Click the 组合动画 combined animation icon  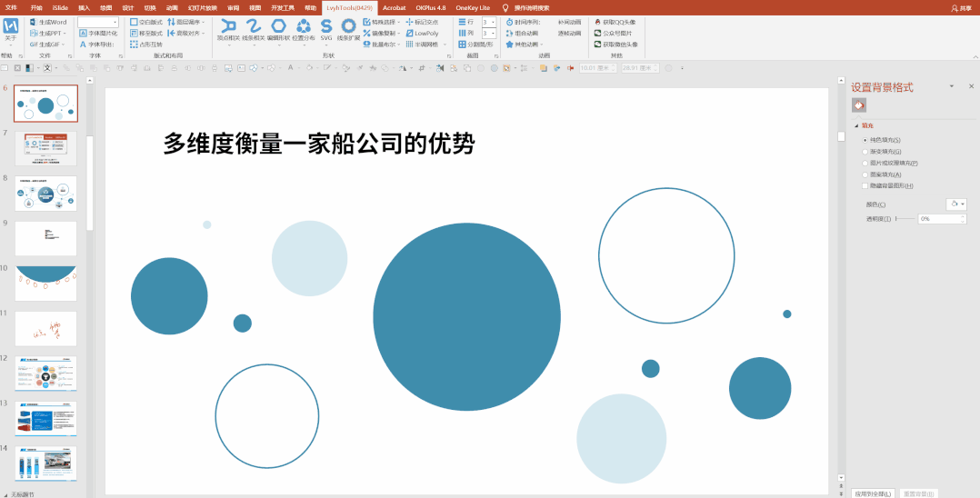(x=509, y=33)
